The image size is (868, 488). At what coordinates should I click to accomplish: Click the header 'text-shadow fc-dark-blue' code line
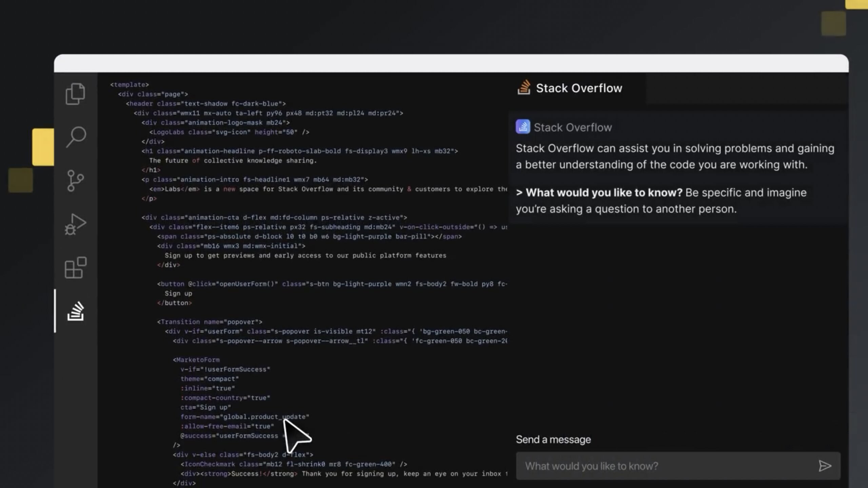point(206,104)
